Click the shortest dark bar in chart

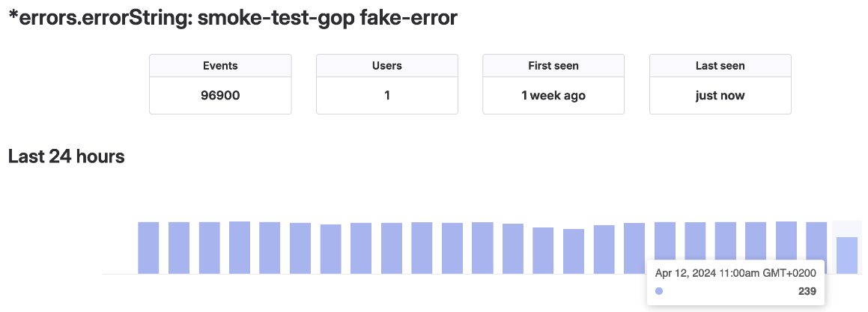574,251
